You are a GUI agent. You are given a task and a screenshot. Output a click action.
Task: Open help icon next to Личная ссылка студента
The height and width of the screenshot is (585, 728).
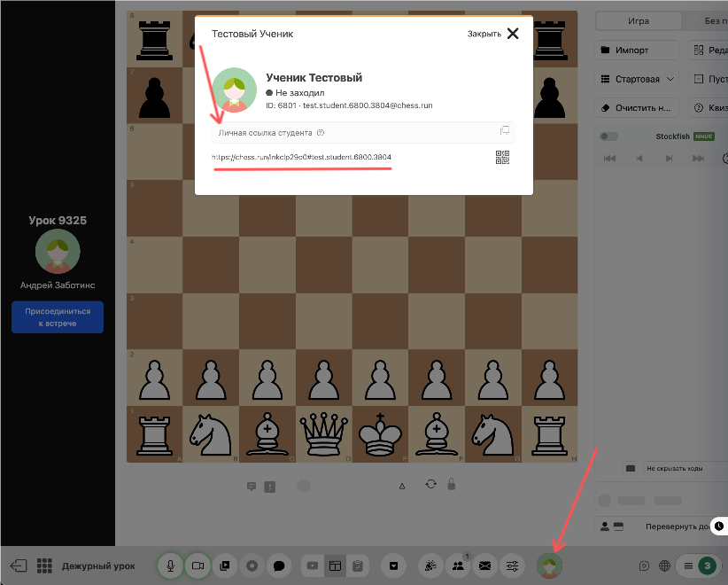(321, 133)
